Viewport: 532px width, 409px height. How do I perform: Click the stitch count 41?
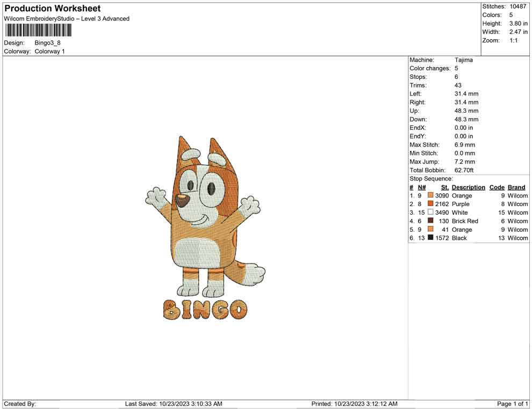click(445, 229)
